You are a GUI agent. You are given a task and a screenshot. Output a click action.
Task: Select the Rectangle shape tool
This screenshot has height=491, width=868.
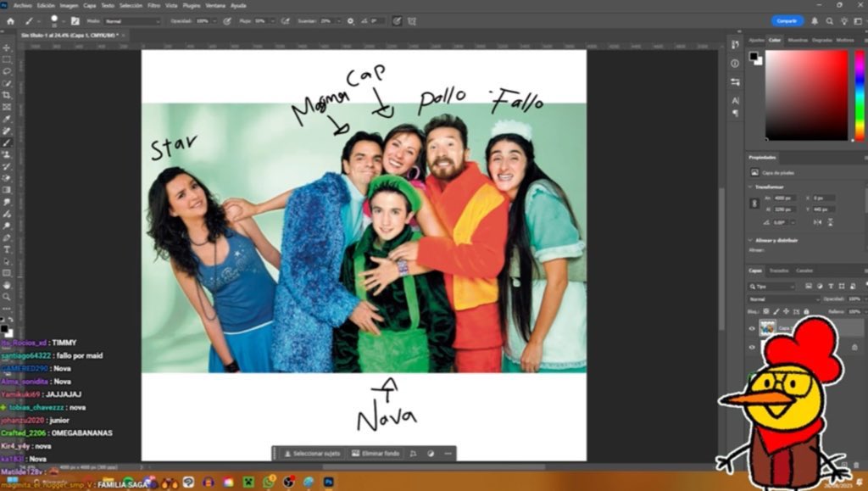[x=7, y=273]
